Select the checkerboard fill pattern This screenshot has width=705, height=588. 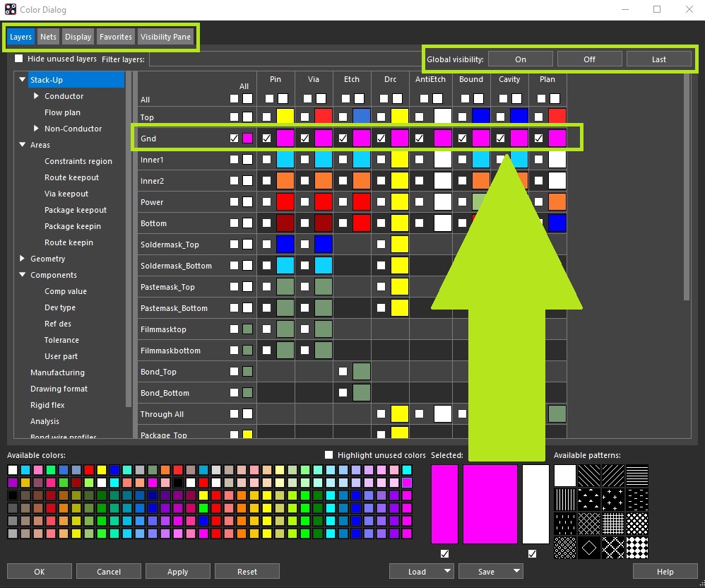(x=637, y=548)
